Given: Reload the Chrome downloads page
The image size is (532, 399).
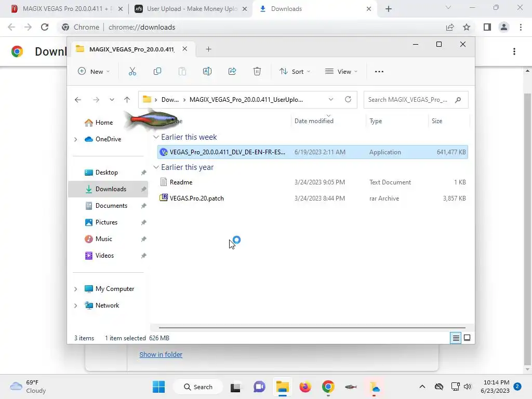Looking at the screenshot, I should [45, 27].
